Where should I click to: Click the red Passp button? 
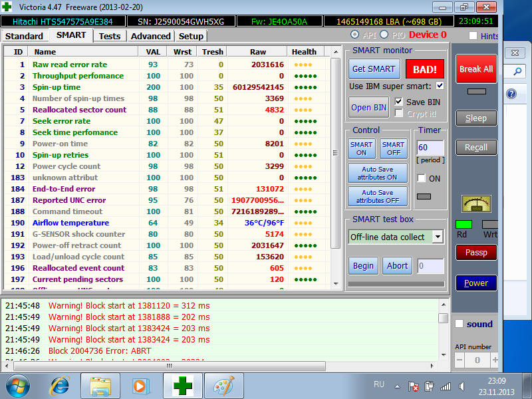tap(476, 253)
